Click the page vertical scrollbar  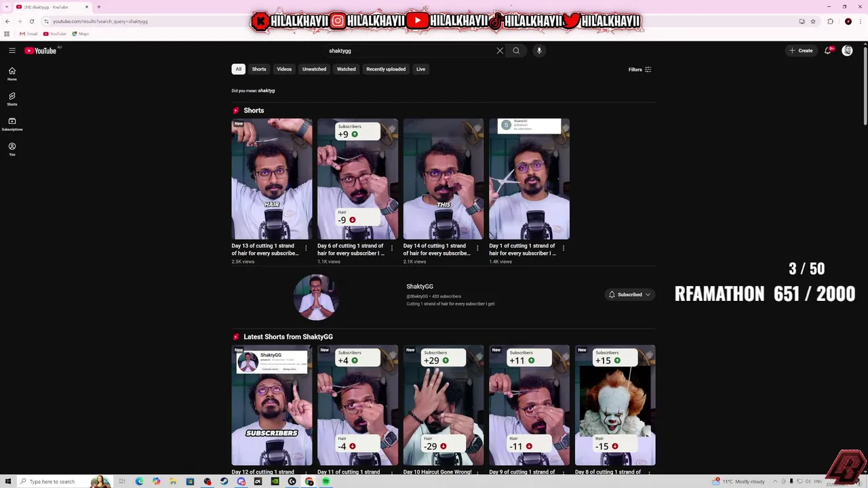coord(865,85)
